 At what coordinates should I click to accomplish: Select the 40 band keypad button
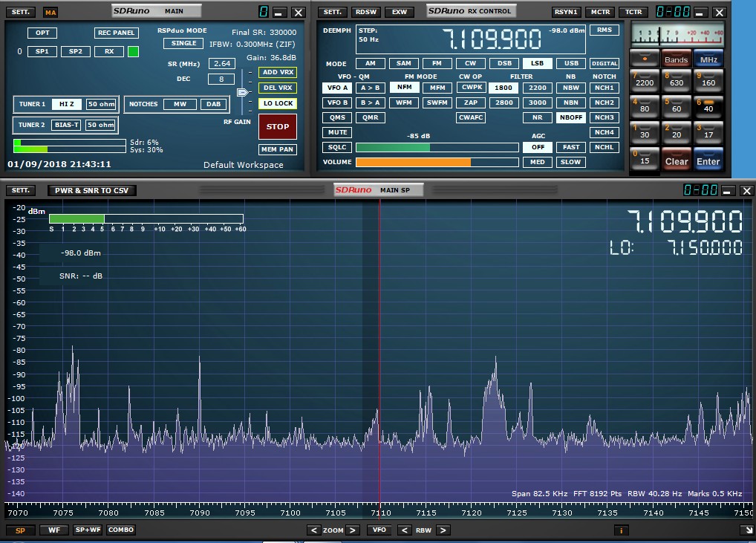pos(708,106)
